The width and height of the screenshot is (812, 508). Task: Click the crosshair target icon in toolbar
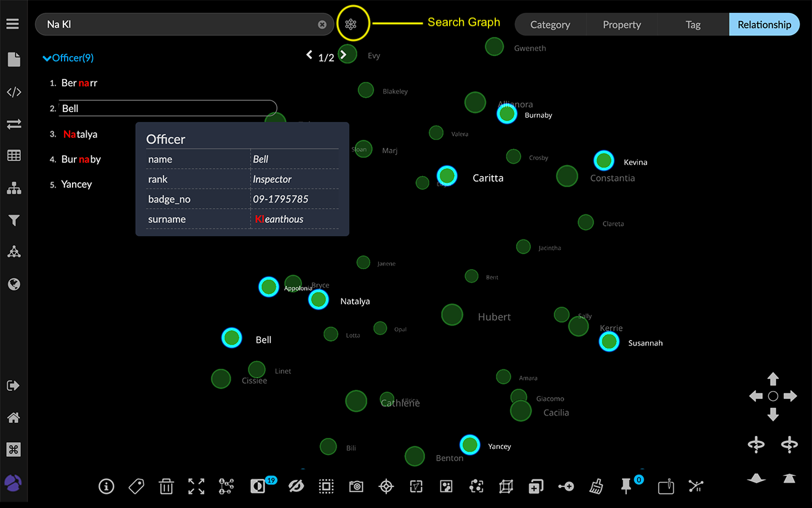[386, 486]
